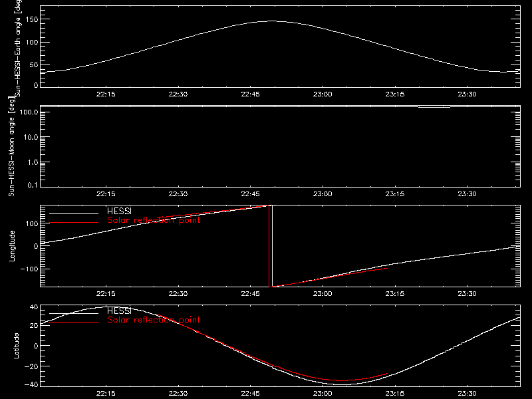Select the 23:15 label under Moon angle plot
The image size is (532, 399).
tap(395, 194)
